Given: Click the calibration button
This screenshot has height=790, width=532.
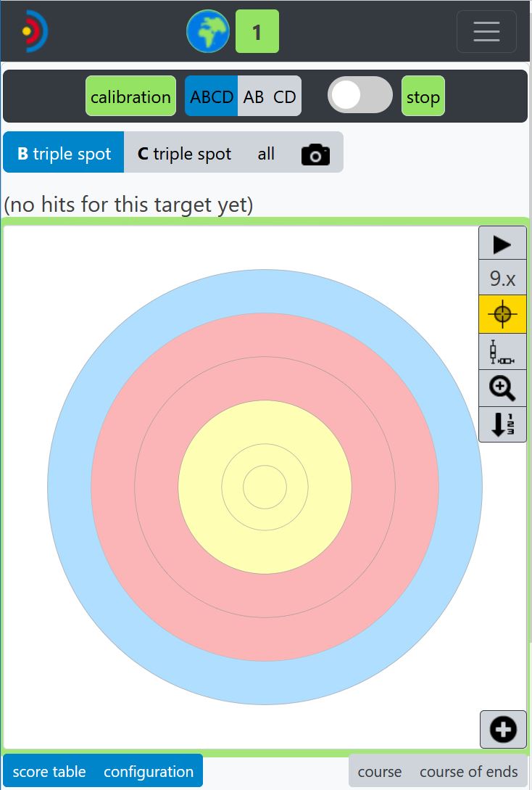Looking at the screenshot, I should (130, 96).
